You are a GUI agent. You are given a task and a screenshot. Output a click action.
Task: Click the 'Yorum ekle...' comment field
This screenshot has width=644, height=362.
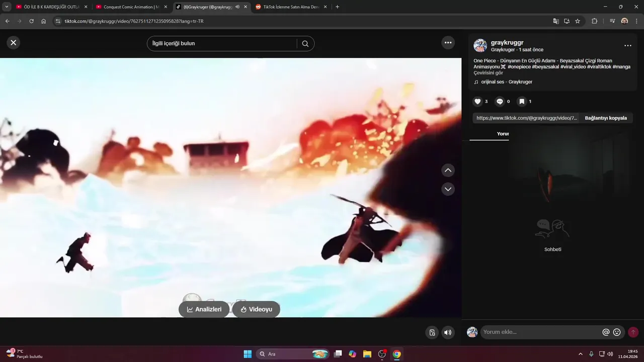point(541,332)
